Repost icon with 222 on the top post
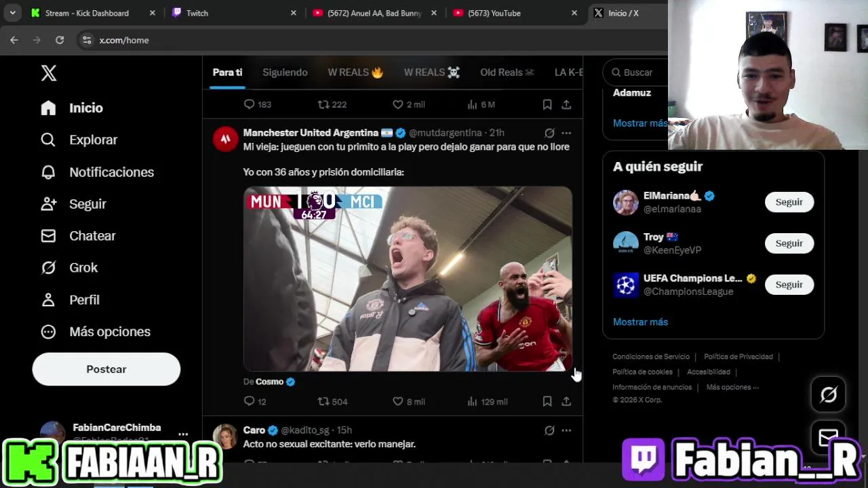868x488 pixels. 323,104
